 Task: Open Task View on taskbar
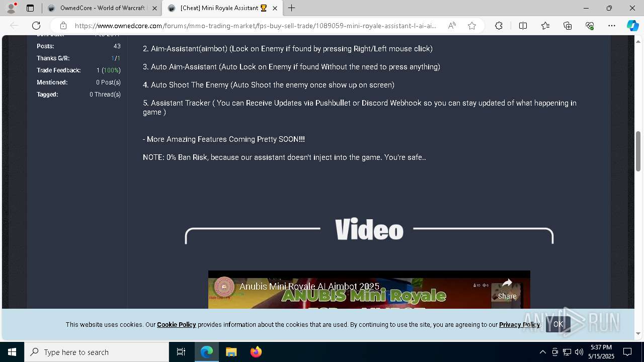pyautogui.click(x=181, y=352)
